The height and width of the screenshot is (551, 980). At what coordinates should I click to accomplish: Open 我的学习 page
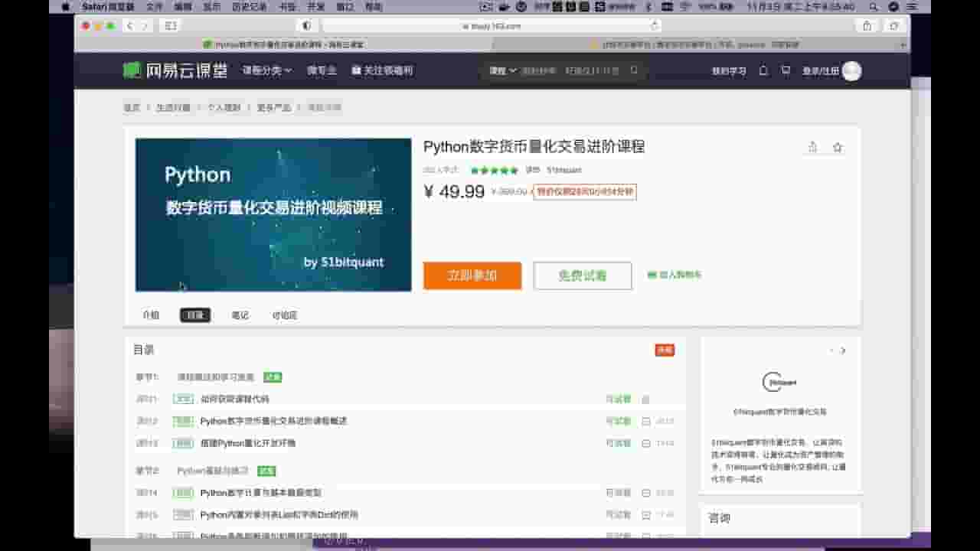pyautogui.click(x=729, y=71)
